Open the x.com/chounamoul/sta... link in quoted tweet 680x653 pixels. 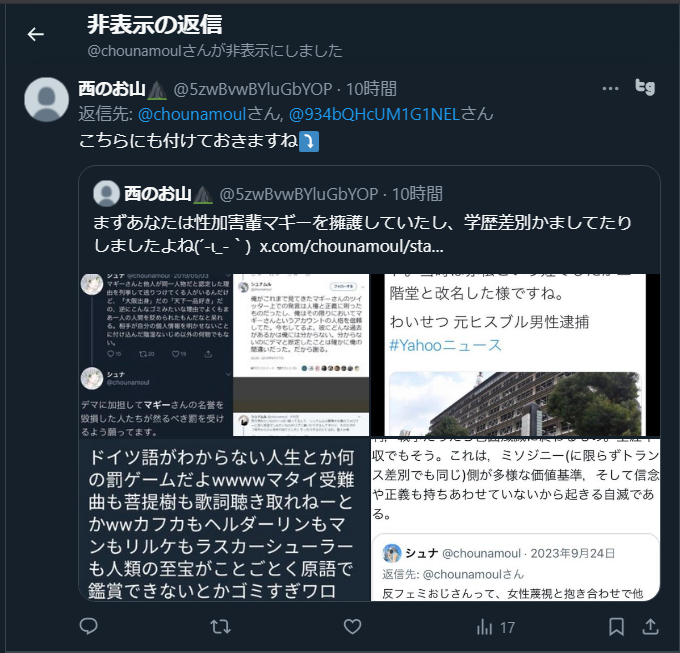pyautogui.click(x=351, y=246)
